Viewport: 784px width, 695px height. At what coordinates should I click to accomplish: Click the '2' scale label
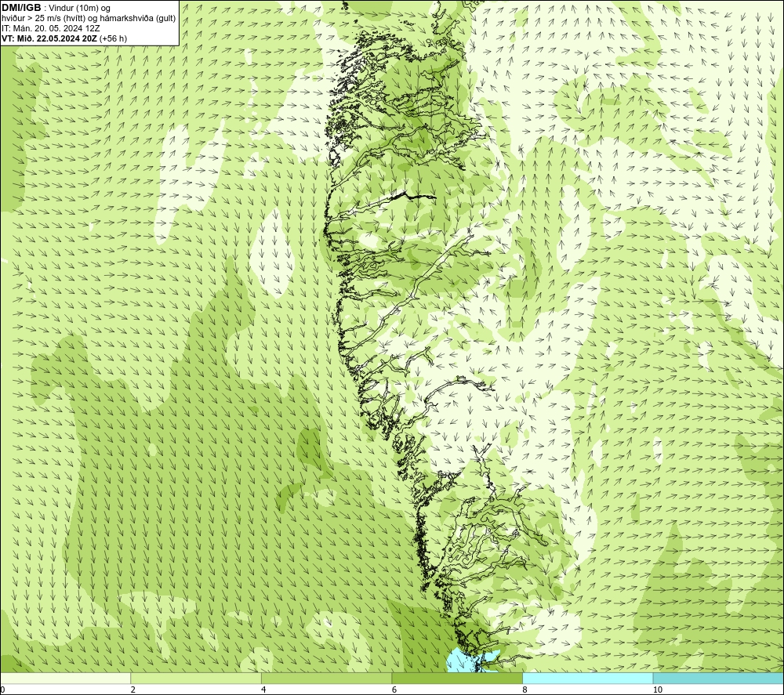[x=133, y=690]
